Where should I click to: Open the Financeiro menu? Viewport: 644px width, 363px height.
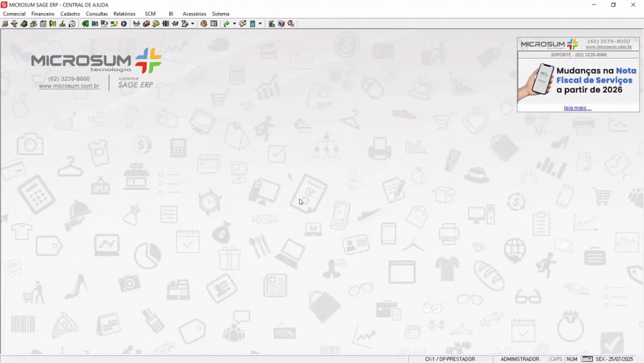pyautogui.click(x=43, y=14)
